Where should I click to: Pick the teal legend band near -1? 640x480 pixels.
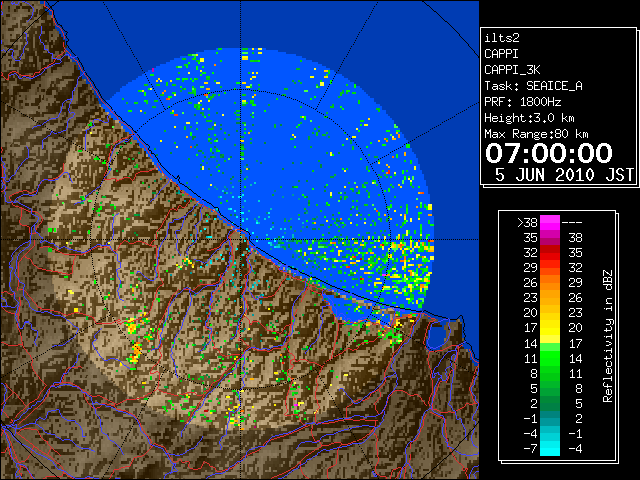click(550, 418)
